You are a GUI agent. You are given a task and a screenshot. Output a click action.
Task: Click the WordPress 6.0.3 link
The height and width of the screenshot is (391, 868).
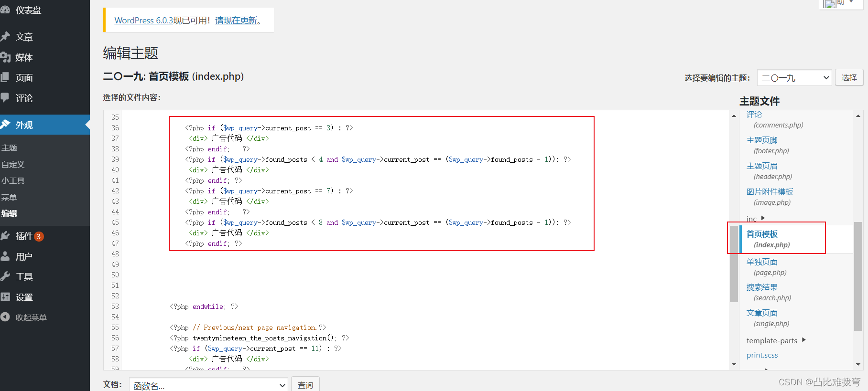pyautogui.click(x=143, y=21)
